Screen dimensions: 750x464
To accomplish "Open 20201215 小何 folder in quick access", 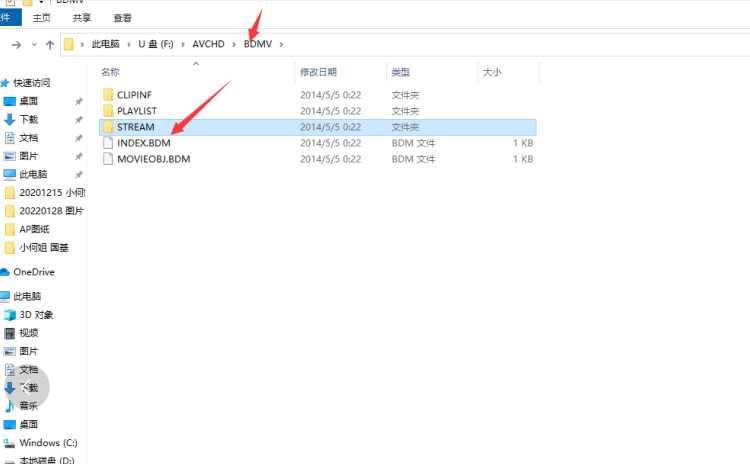I will coord(51,192).
